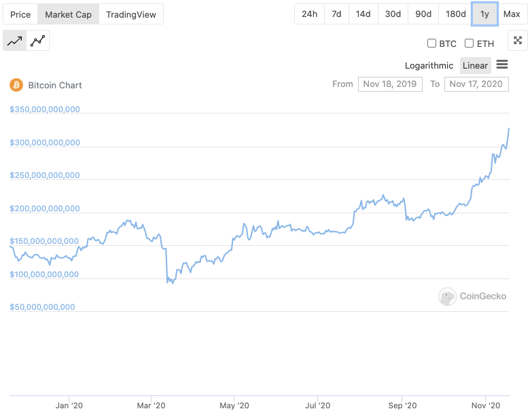Click the orange Bitcoin logo icon
532x411 pixels.
pyautogui.click(x=16, y=85)
